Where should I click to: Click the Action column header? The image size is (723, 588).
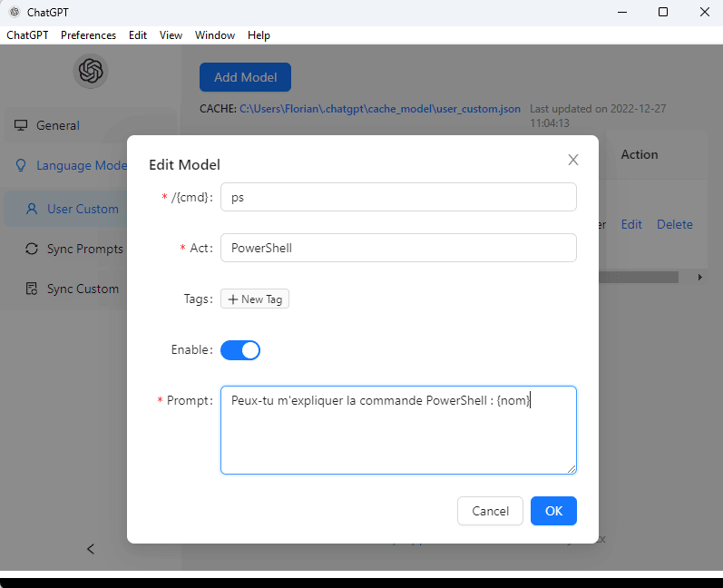(x=639, y=154)
